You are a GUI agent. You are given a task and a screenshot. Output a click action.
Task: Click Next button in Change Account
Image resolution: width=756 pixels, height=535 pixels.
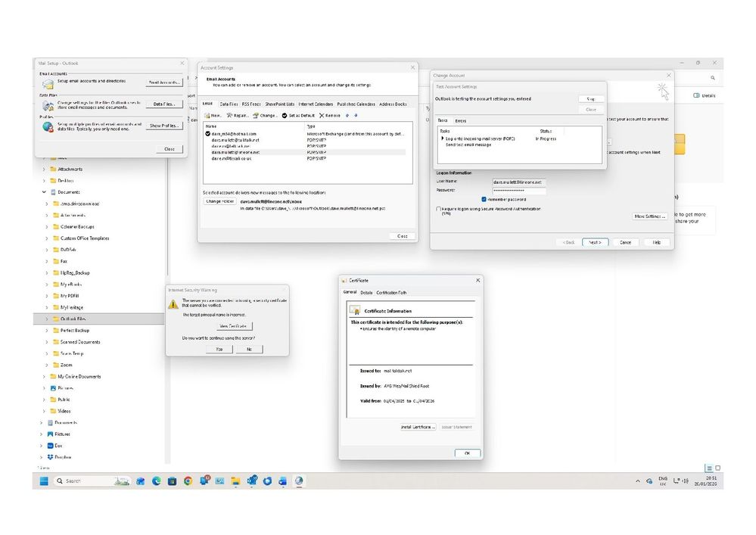tap(595, 242)
